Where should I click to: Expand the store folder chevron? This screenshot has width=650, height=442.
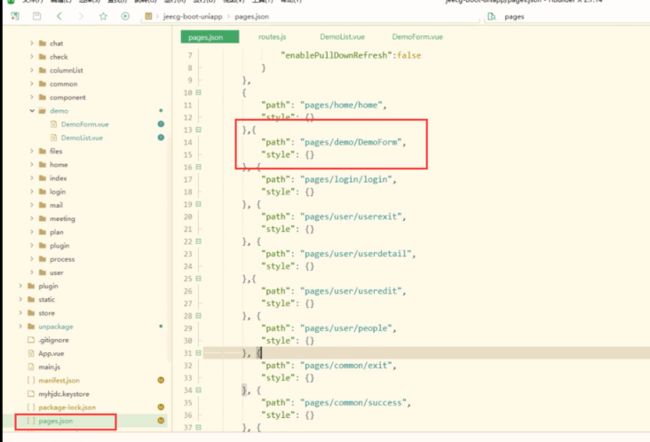[x=20, y=313]
